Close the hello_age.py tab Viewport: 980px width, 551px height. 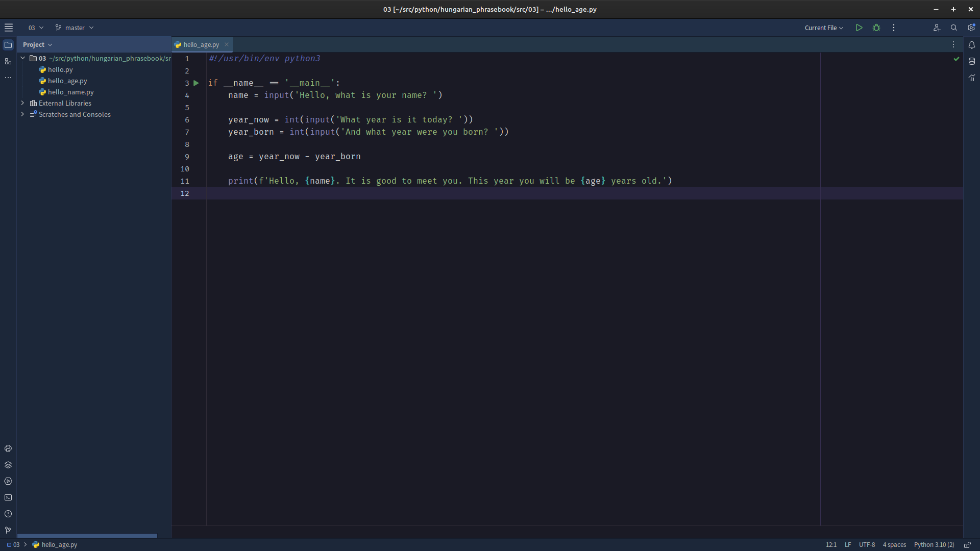[x=227, y=44]
